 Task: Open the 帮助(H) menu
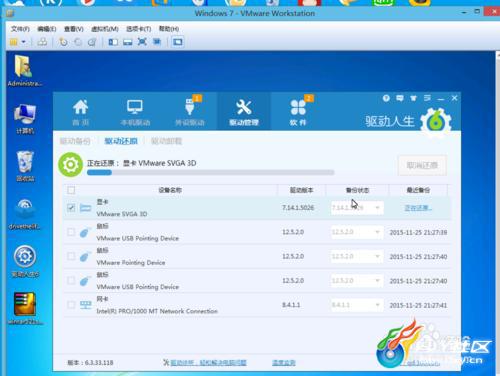tap(169, 29)
